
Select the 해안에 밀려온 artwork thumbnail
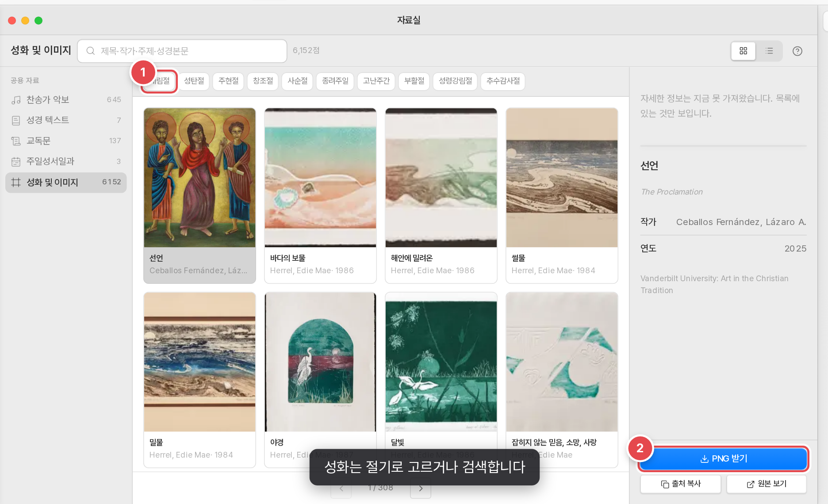coord(441,178)
